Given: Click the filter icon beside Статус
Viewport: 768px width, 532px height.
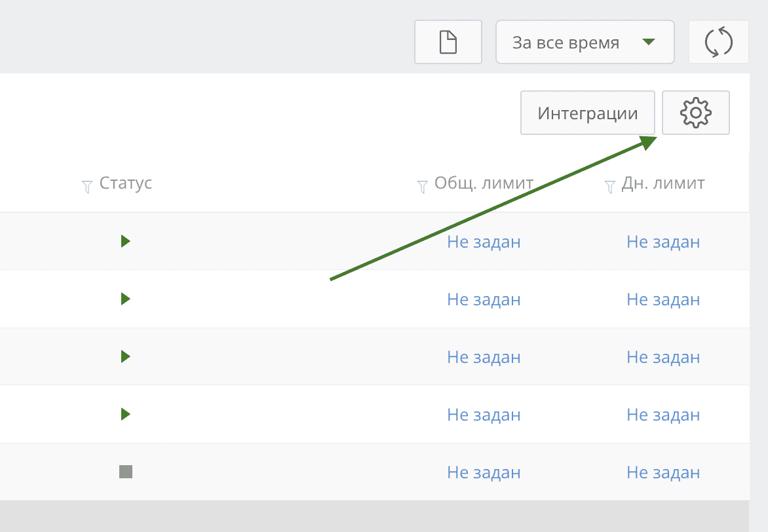Looking at the screenshot, I should click(x=86, y=187).
